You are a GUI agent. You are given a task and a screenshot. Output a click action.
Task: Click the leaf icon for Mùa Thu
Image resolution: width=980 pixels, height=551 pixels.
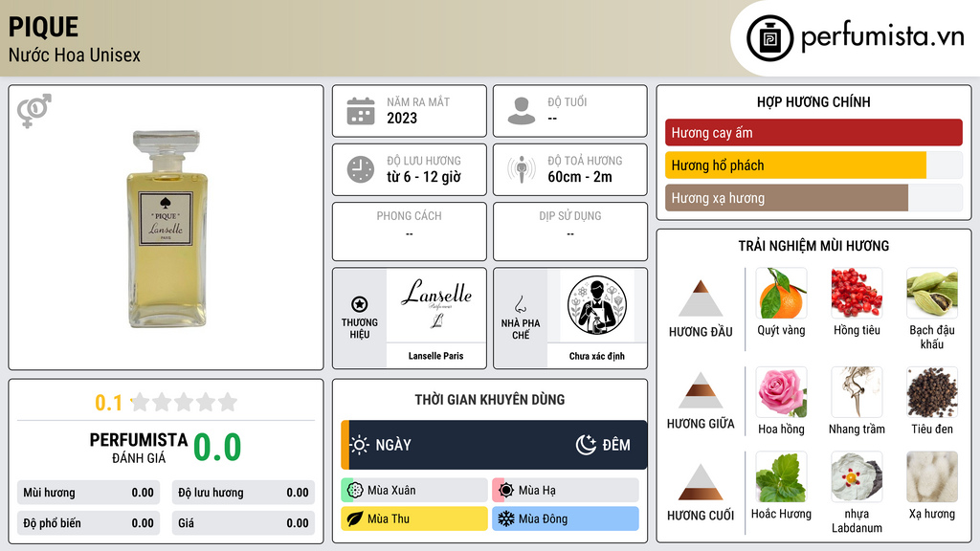(355, 518)
